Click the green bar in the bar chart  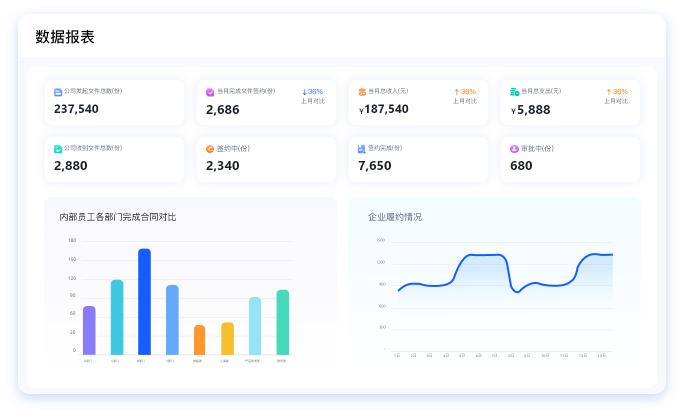pyautogui.click(x=283, y=322)
